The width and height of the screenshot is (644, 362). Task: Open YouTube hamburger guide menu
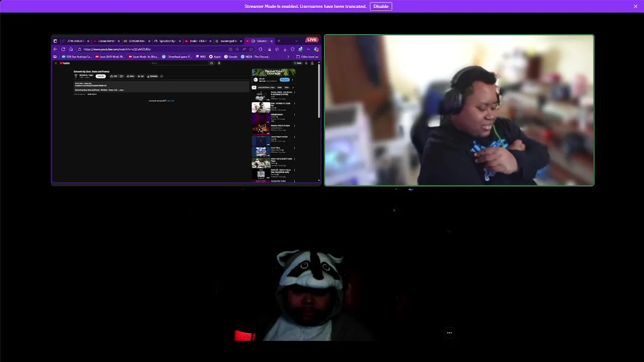pos(55,63)
